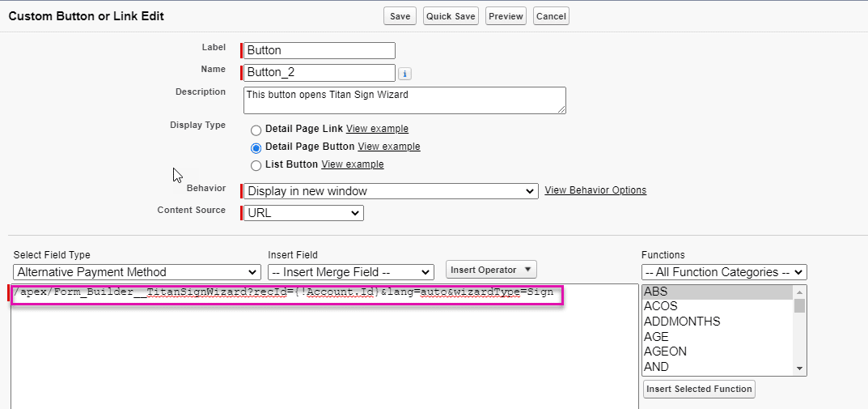868x409 pixels.
Task: Click into the Description text area
Action: (404, 100)
